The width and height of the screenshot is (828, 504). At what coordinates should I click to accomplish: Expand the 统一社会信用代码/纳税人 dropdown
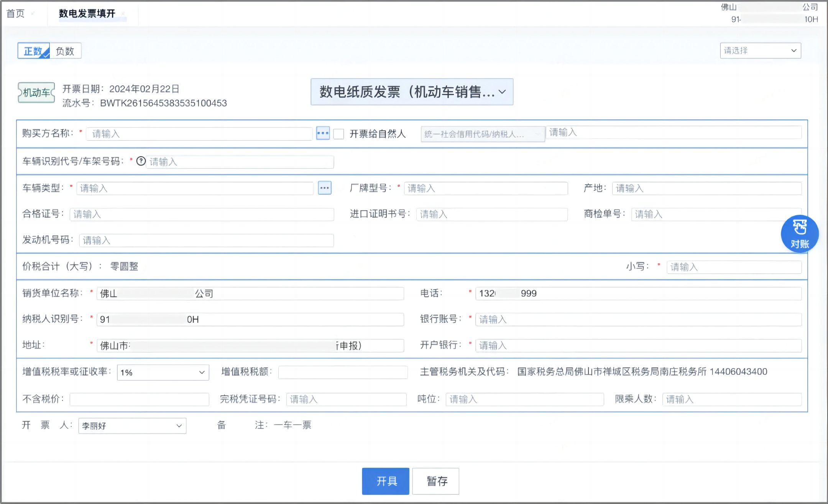483,134
